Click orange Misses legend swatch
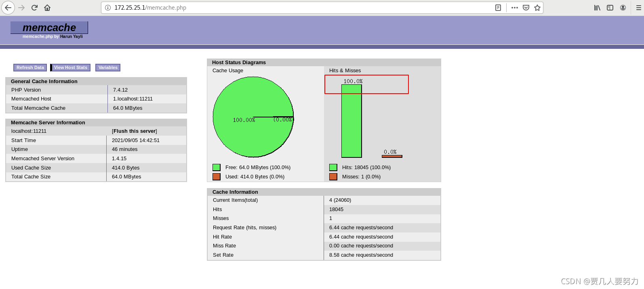644x289 pixels. 333,177
